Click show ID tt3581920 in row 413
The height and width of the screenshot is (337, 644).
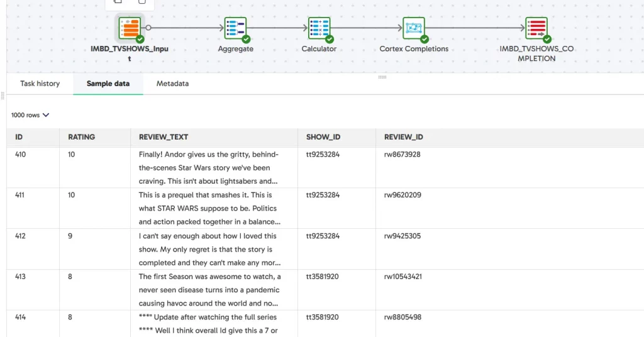(x=323, y=277)
